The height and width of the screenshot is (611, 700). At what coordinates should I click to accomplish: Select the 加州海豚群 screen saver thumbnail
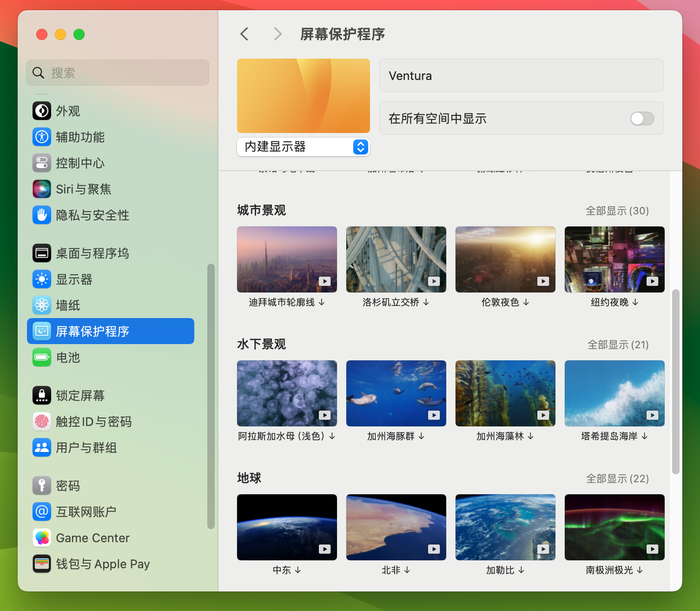click(396, 393)
